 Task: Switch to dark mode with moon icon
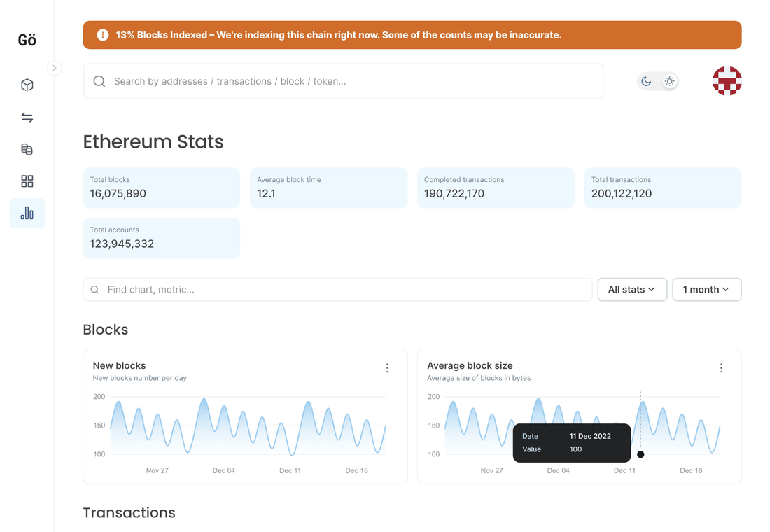point(646,80)
